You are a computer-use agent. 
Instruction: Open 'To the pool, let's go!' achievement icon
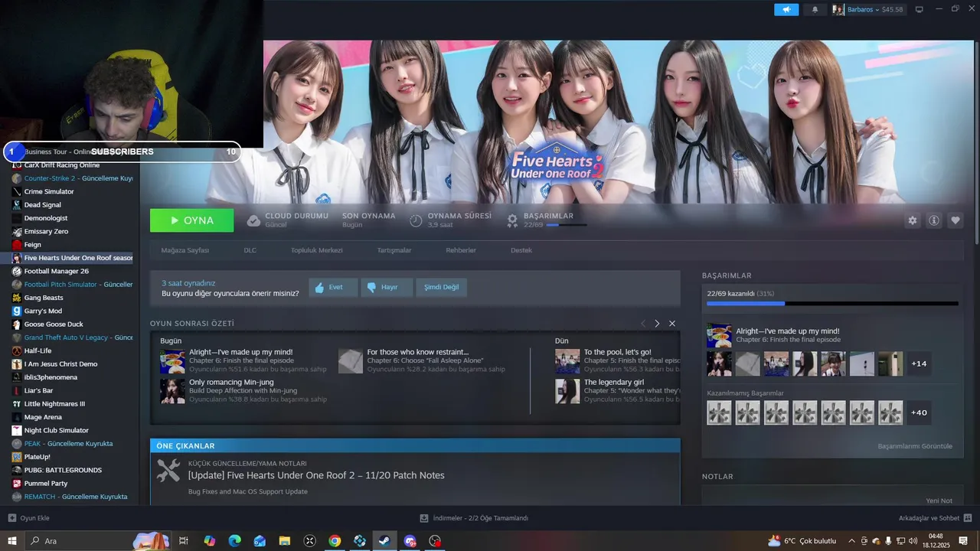click(567, 361)
